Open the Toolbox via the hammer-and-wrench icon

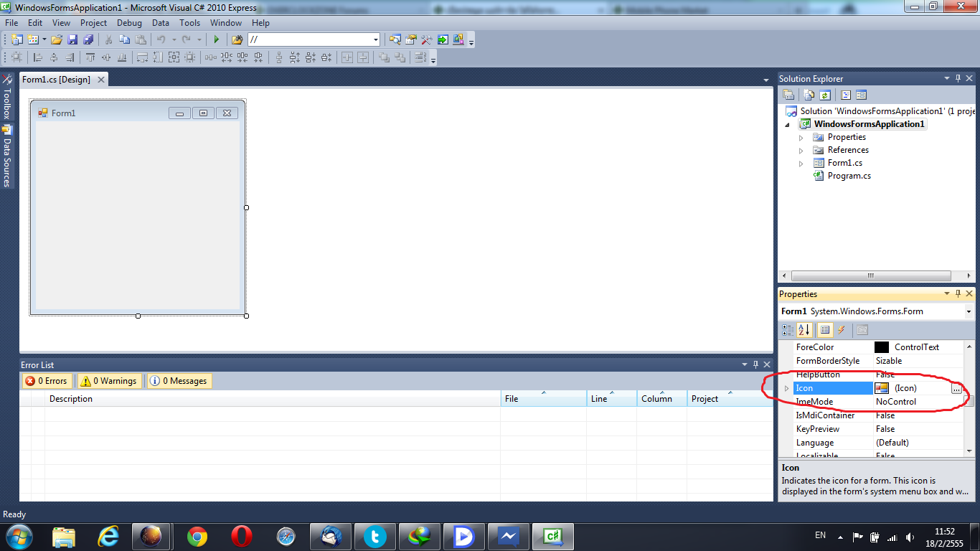pyautogui.click(x=426, y=40)
